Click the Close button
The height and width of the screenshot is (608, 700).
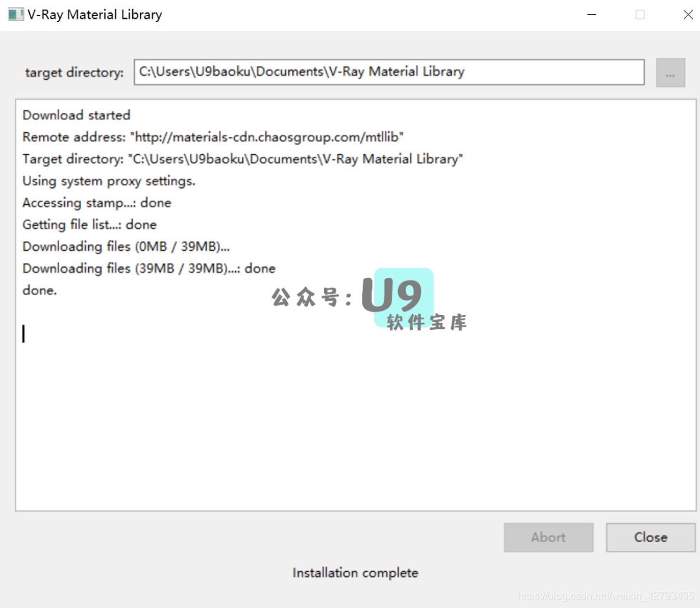pos(651,537)
